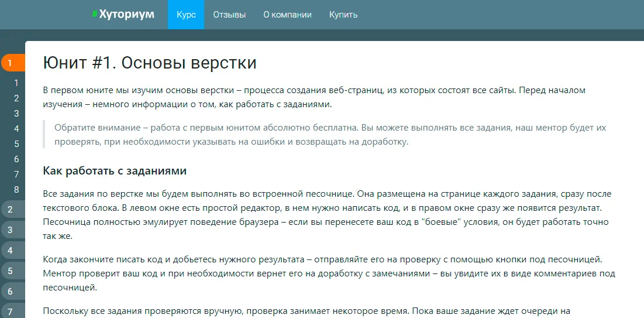
Task: Collapse the orange unit 1 sidebar pill
Action: 13,63
